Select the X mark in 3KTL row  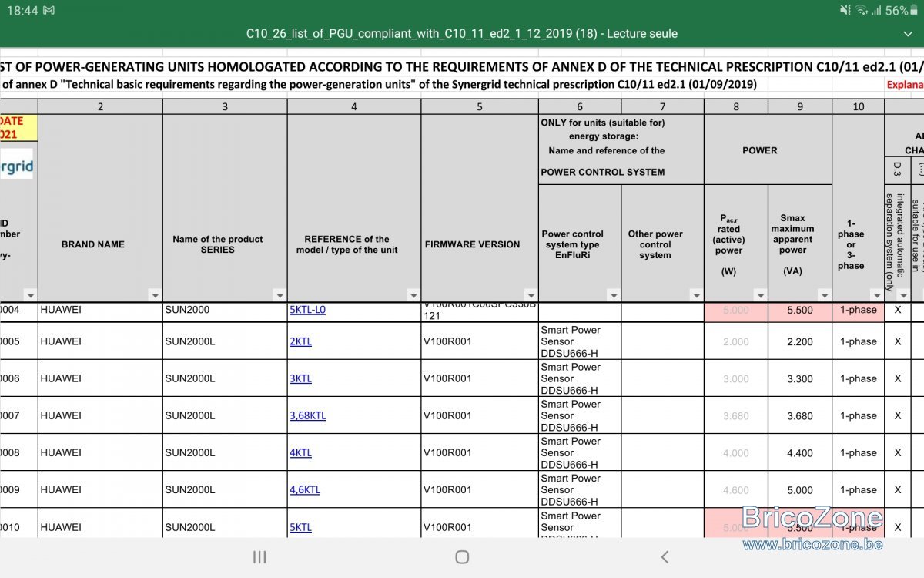pos(898,378)
